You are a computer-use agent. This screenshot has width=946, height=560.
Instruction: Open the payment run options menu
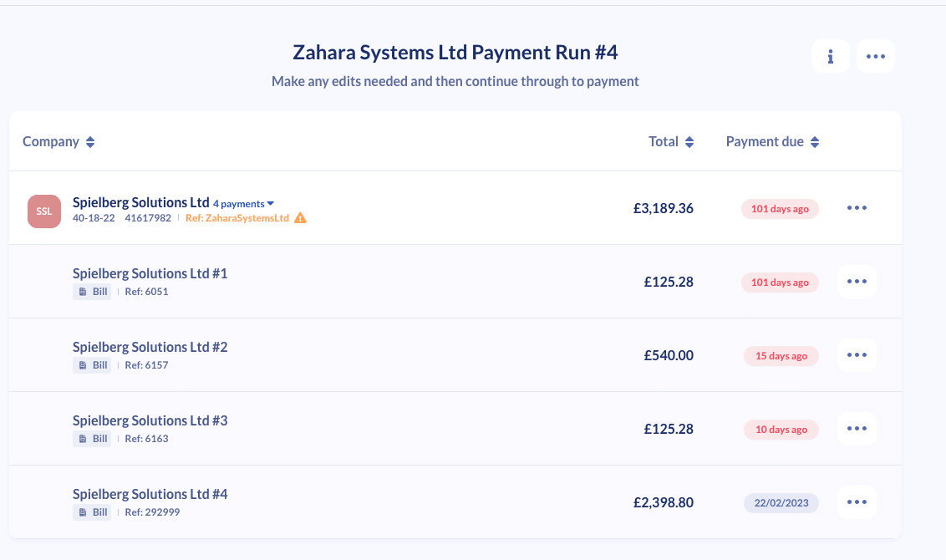[876, 56]
